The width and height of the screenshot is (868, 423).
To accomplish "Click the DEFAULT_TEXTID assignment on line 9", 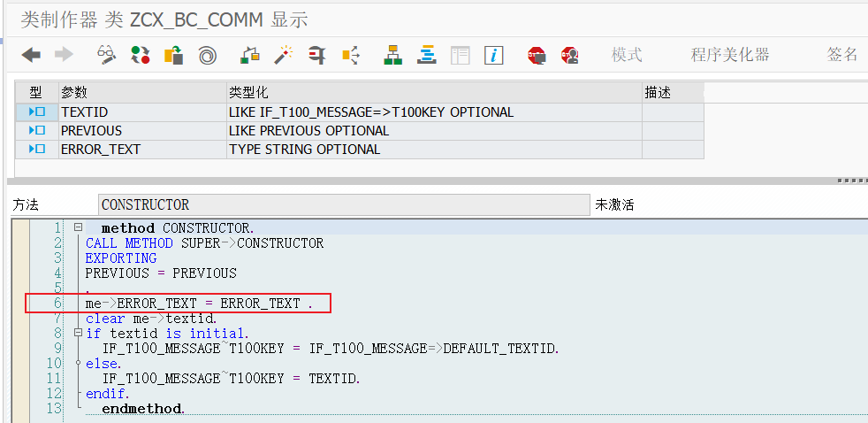I will 331,348.
